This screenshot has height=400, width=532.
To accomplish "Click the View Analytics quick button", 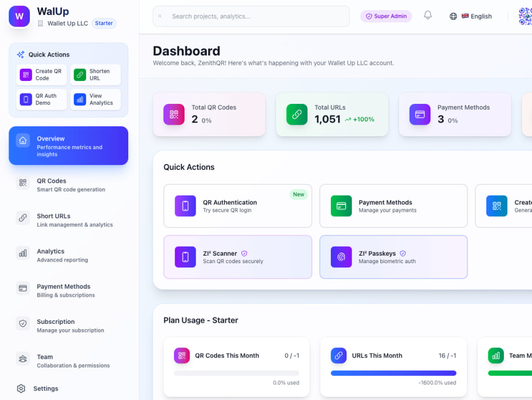I will point(95,100).
